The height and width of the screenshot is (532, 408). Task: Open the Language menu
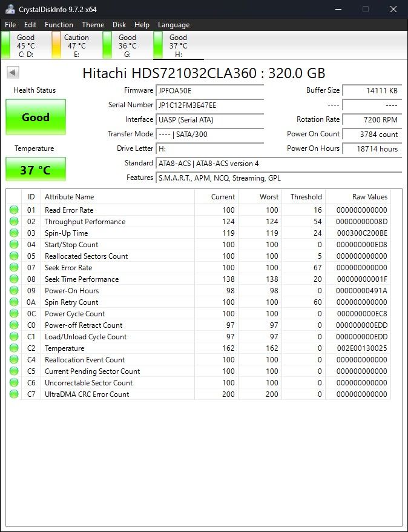(174, 25)
